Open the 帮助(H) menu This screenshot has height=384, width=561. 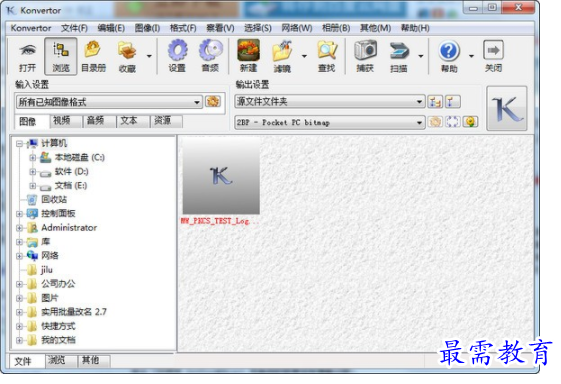pyautogui.click(x=415, y=28)
